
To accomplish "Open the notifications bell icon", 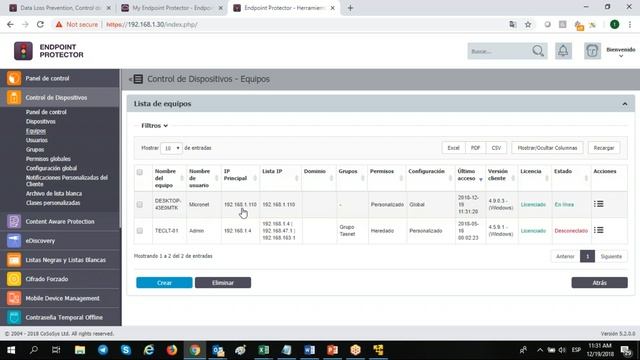I will click(563, 51).
